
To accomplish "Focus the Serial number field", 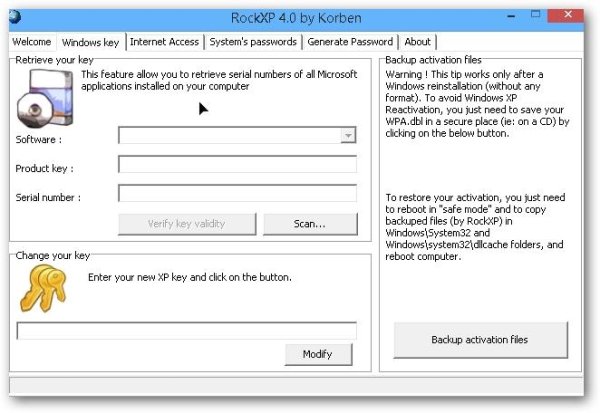I will pos(238,193).
